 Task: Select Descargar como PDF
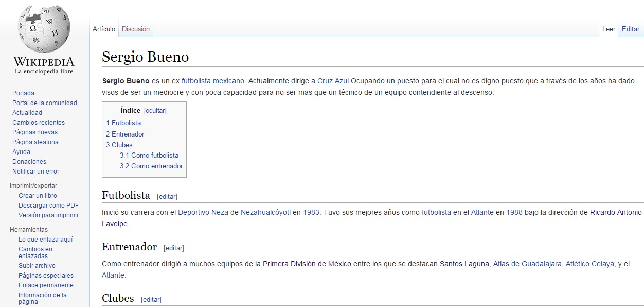[x=48, y=206]
